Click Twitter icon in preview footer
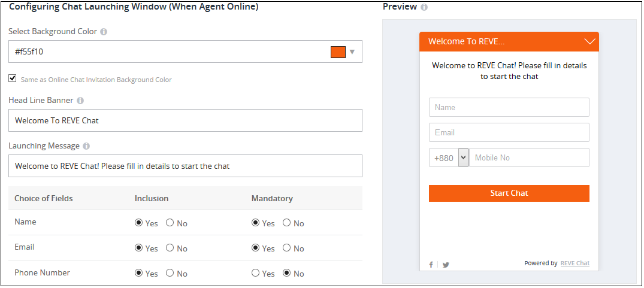The image size is (644, 288). click(446, 265)
